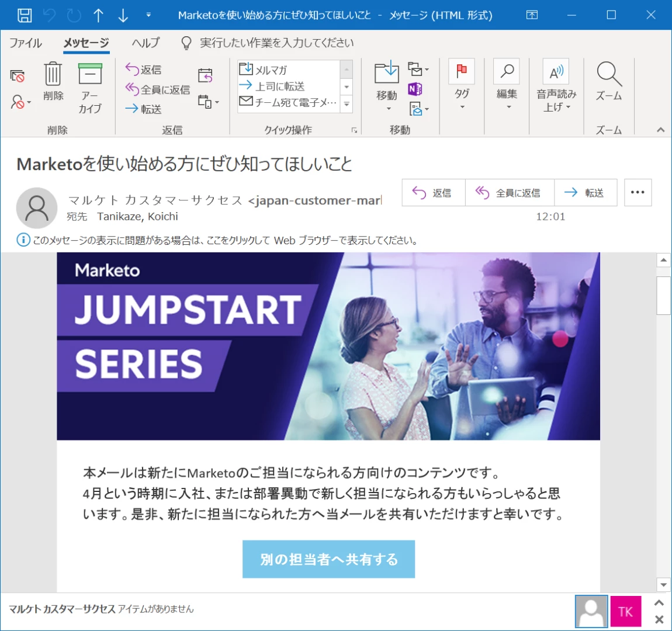Screen dimensions: 672x631
Task: Open the 編集 search dropdown
Action: pos(507,84)
